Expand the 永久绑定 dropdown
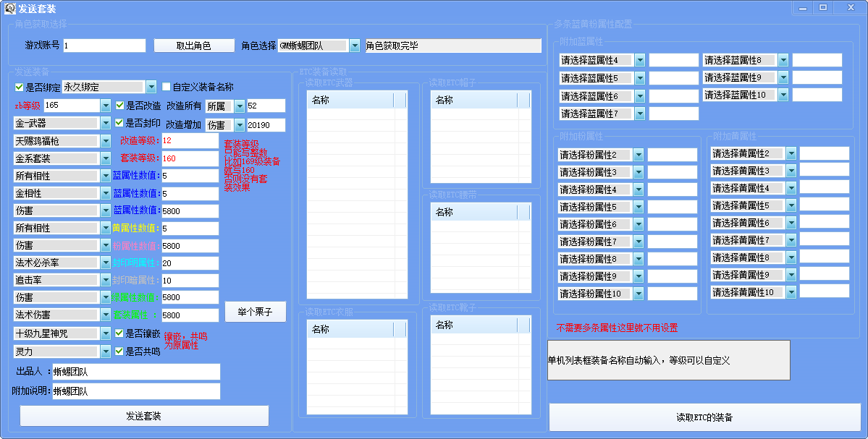This screenshot has width=868, height=439. 151,87
